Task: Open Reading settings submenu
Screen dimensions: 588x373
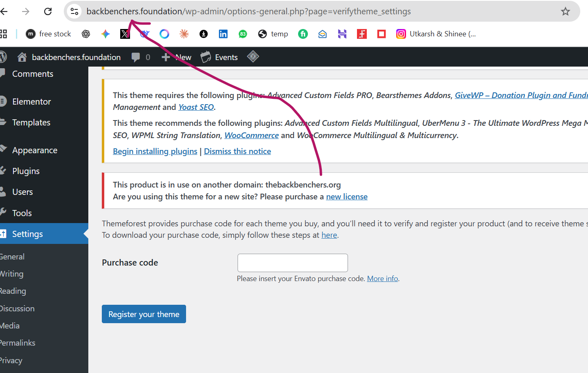Action: (x=13, y=291)
